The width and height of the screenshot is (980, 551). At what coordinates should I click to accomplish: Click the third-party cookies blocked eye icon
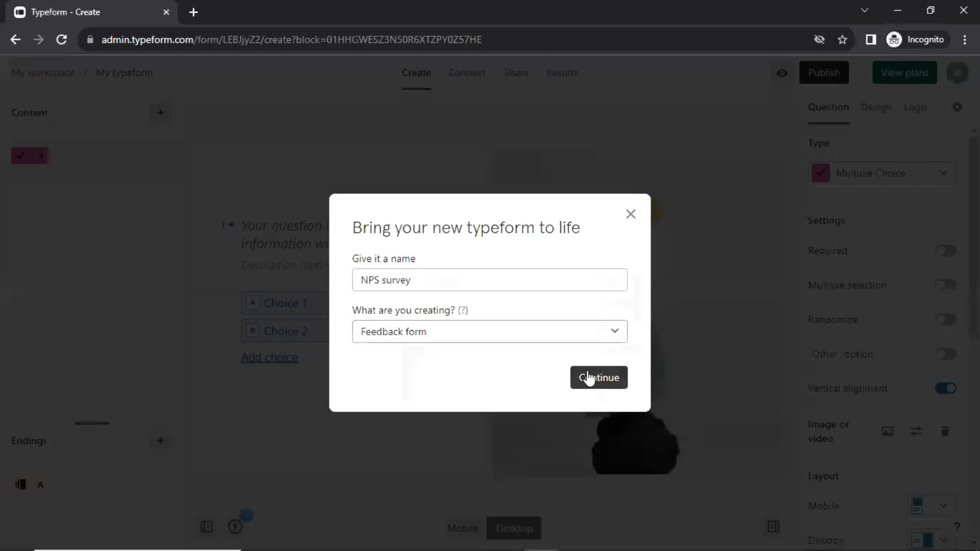pos(819,39)
